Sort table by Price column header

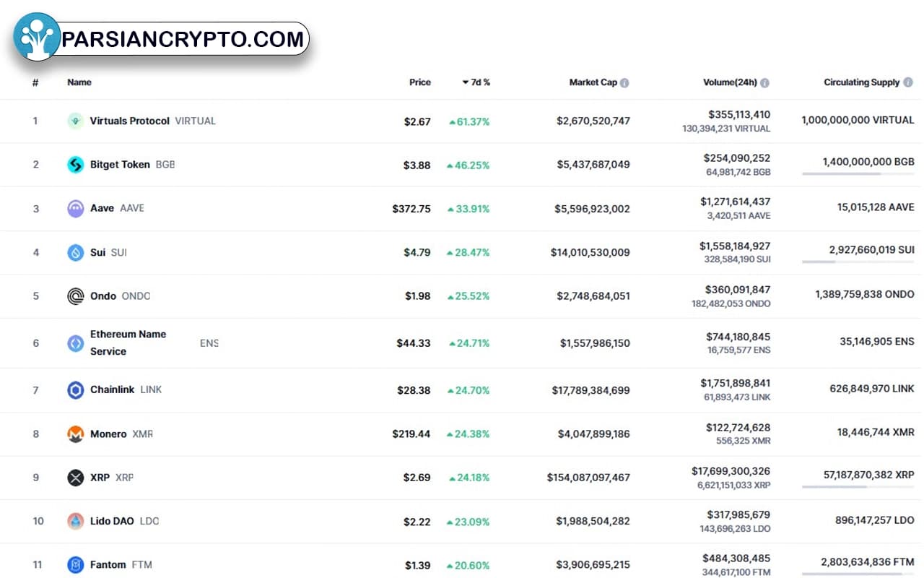click(420, 82)
